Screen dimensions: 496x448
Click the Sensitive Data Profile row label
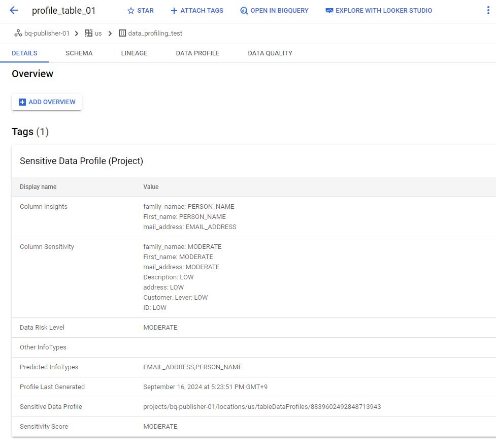(51, 407)
